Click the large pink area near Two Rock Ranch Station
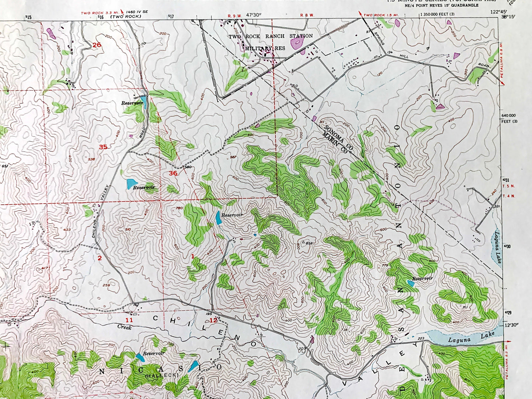This screenshot has height=399, width=532. pyautogui.click(x=297, y=43)
